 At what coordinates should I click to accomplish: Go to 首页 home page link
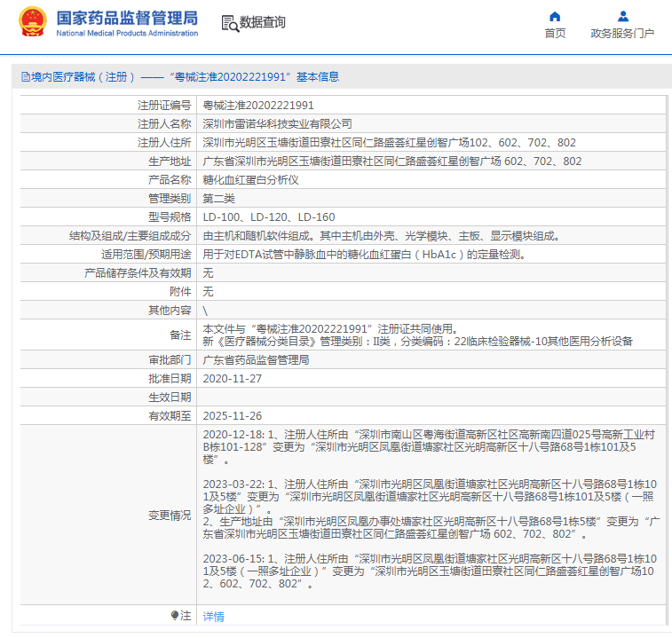[555, 33]
